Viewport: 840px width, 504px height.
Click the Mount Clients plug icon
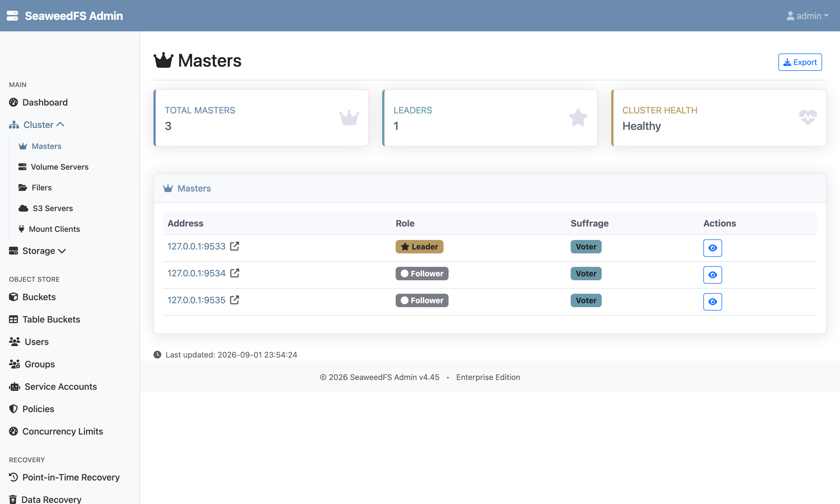pyautogui.click(x=21, y=229)
